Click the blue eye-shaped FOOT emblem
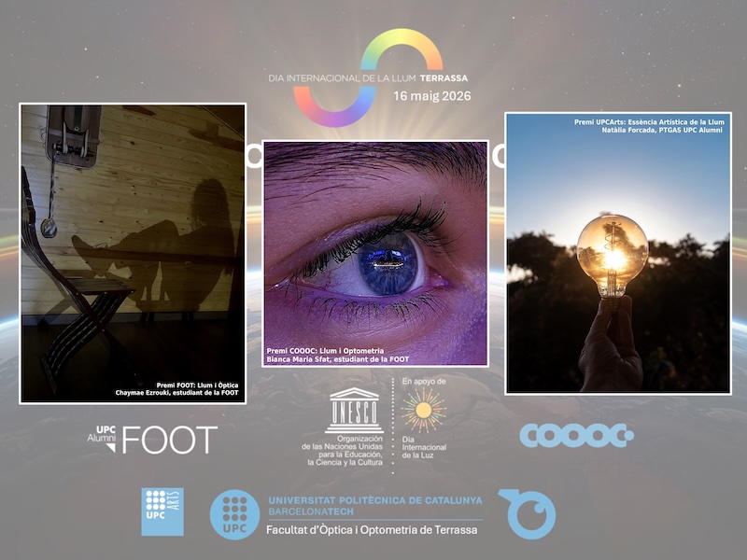 coord(528,513)
